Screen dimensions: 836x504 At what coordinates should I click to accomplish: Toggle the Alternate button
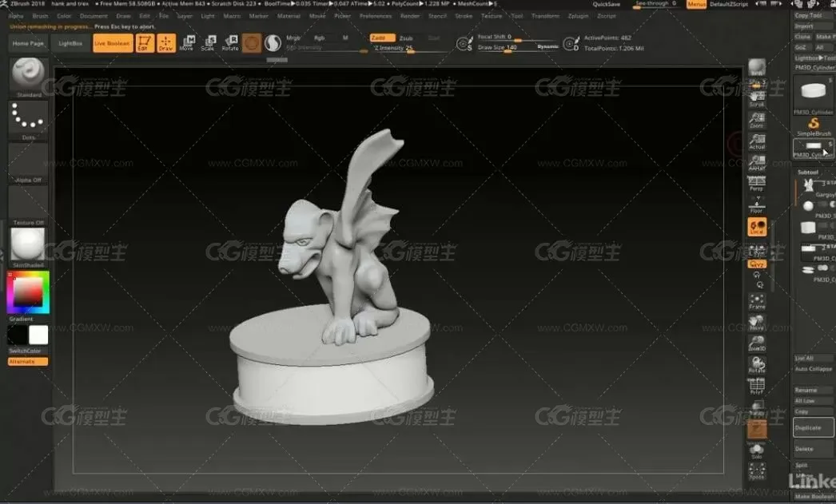click(28, 362)
